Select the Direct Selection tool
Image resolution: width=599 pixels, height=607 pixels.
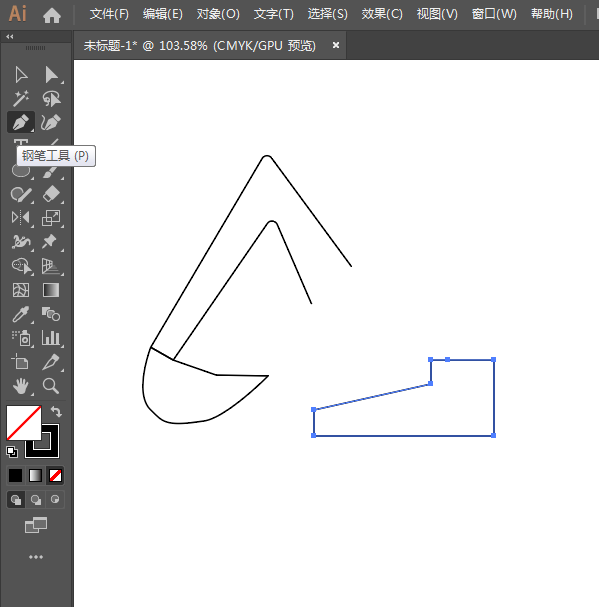click(x=51, y=75)
